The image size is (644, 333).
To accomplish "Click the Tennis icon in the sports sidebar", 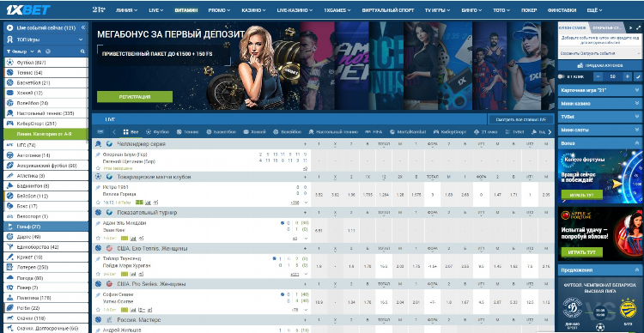I will 9,73.
